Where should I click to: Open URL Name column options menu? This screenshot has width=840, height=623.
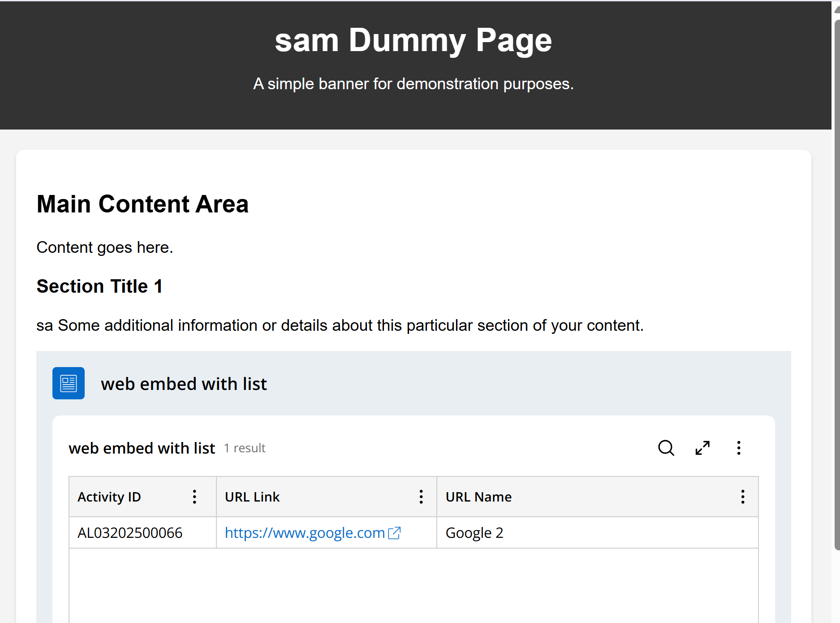[x=743, y=497]
